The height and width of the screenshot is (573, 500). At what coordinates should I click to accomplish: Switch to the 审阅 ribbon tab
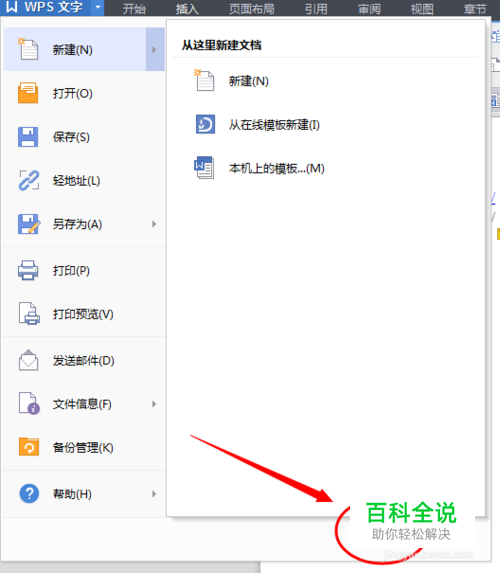tap(369, 9)
